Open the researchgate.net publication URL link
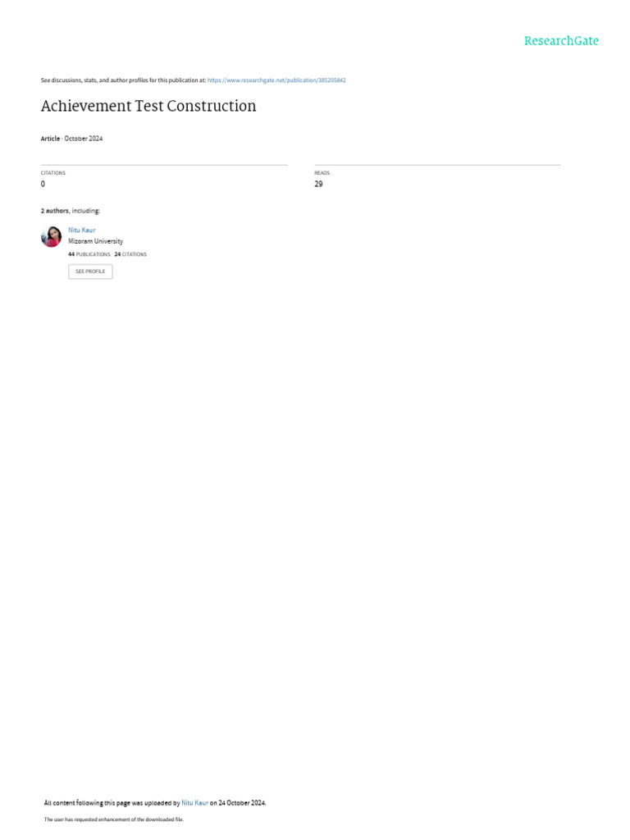This screenshot has width=630, height=840. point(276,80)
